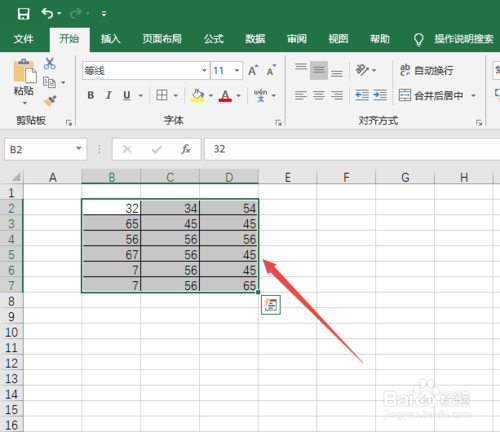Open the 公式 ribbon tab

point(214,39)
